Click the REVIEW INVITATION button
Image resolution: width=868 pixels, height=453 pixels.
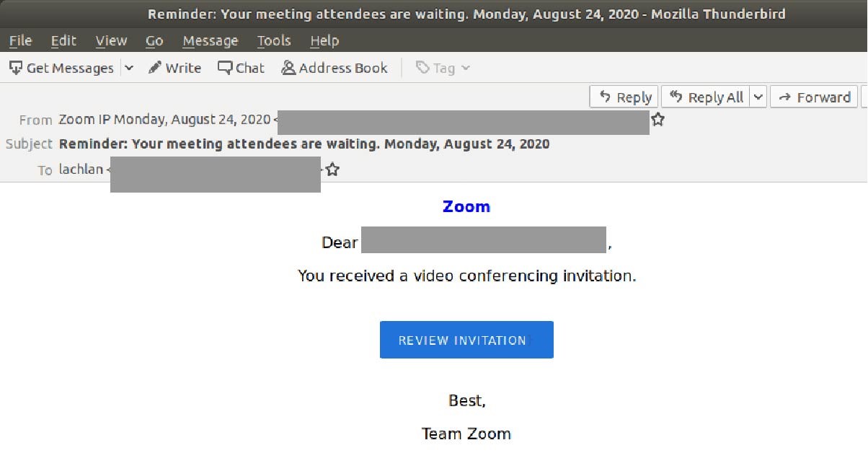click(466, 339)
